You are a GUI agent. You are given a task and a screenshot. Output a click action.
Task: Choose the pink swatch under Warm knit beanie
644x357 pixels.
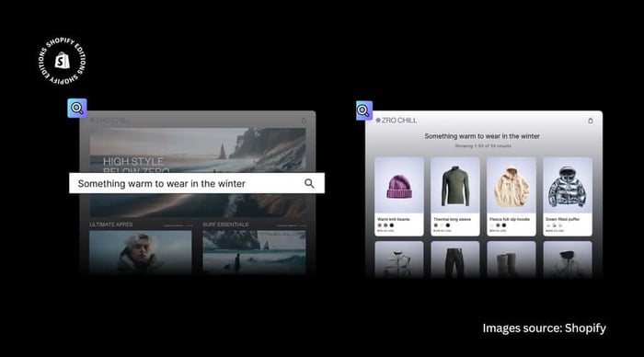[x=380, y=225]
